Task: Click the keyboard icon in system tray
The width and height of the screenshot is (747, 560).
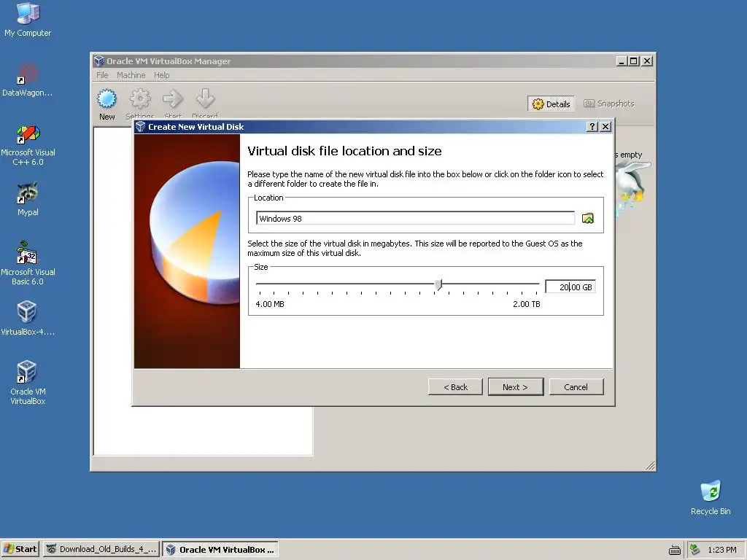Action: point(675,550)
